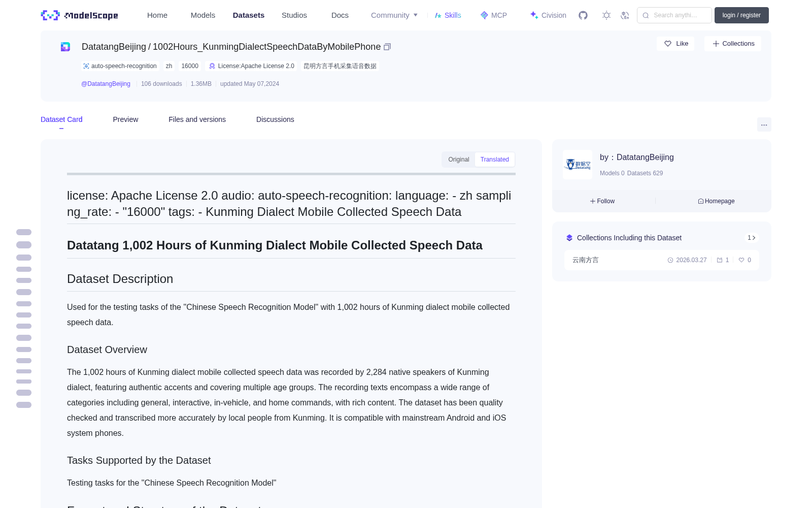This screenshot has width=812, height=508.
Task: Click the plus icon beside Follow
Action: click(593, 201)
